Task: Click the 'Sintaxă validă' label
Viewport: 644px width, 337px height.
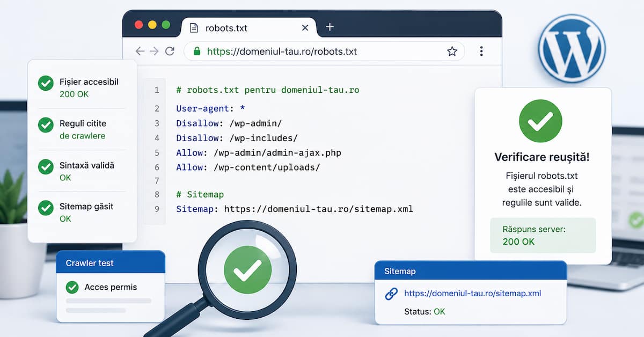Action: 87,166
